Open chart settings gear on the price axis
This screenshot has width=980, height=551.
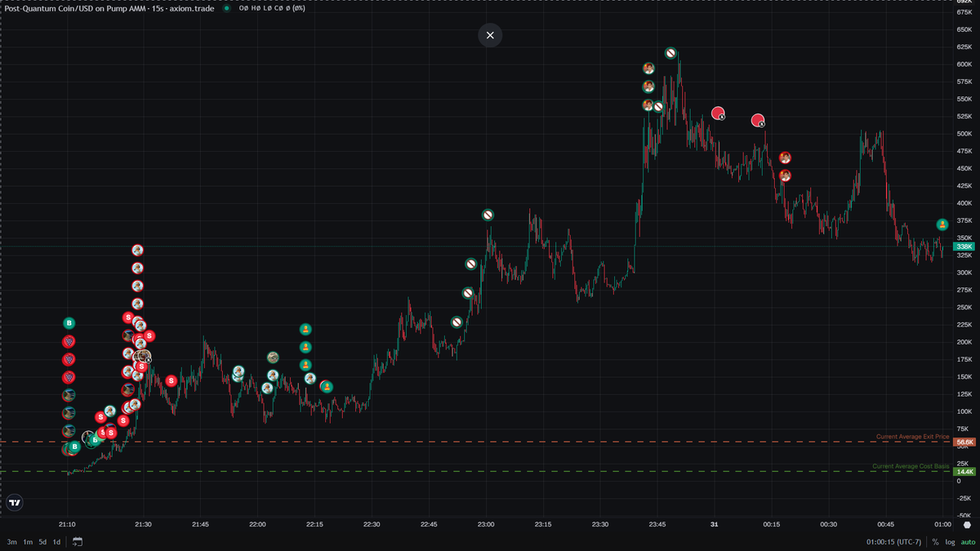tap(967, 525)
